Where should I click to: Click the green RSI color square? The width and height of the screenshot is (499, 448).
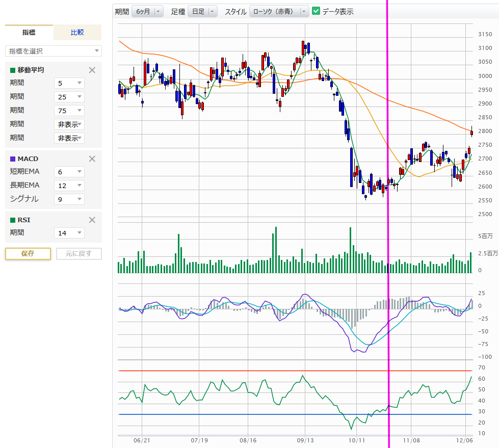[x=13, y=221]
